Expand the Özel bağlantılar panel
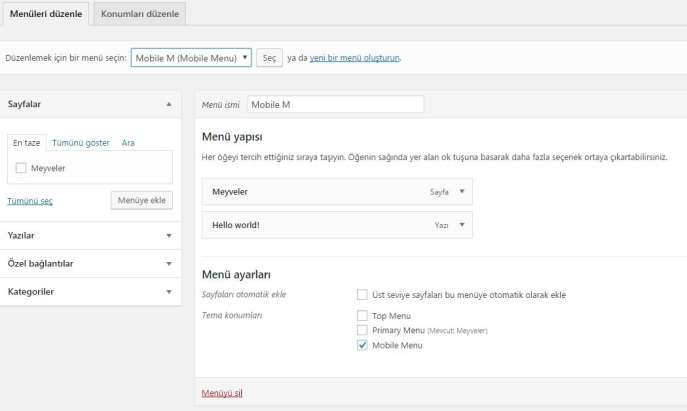687x411 pixels. pos(169,264)
